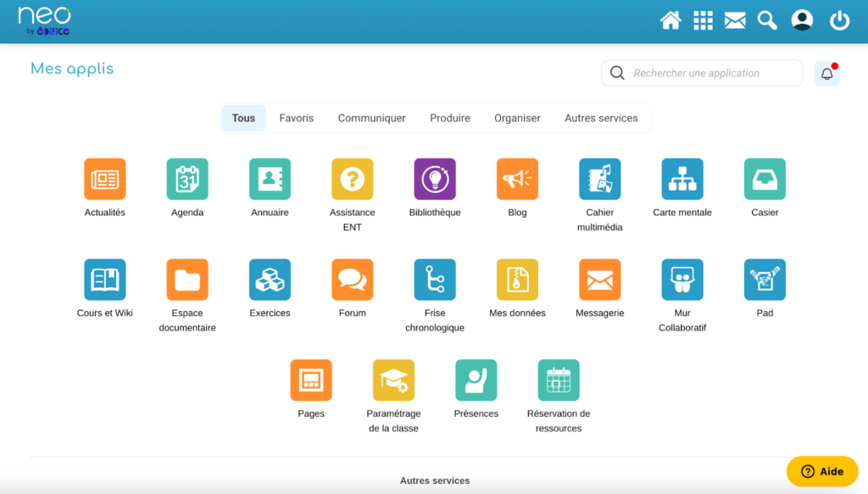Launch Cahier multimédia app
The image size is (868, 494).
coord(599,180)
